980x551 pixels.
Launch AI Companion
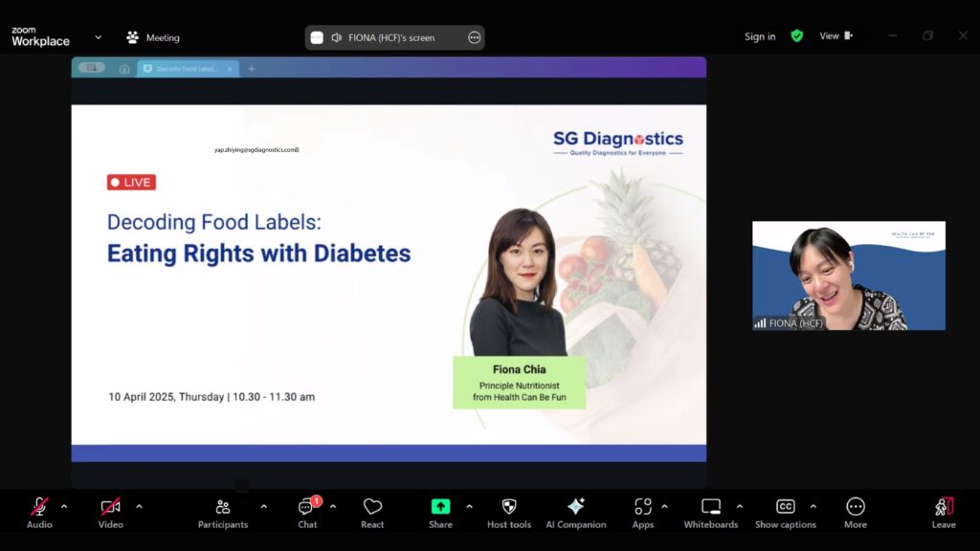[575, 513]
